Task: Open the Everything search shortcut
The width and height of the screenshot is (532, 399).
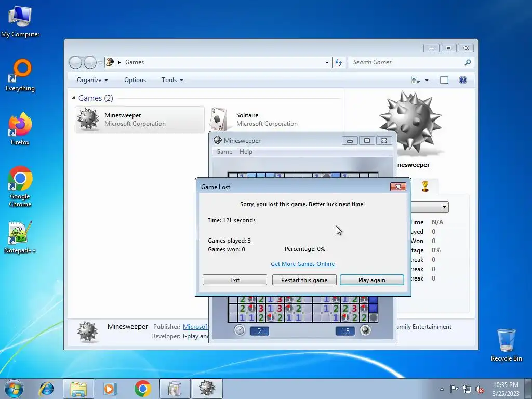Action: tap(20, 76)
